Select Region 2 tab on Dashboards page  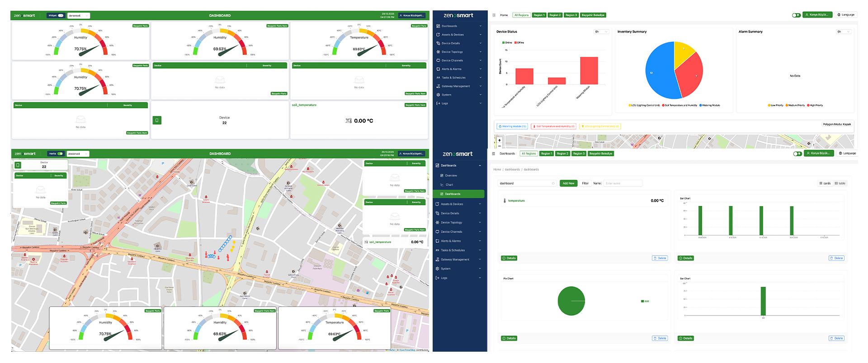tap(562, 154)
